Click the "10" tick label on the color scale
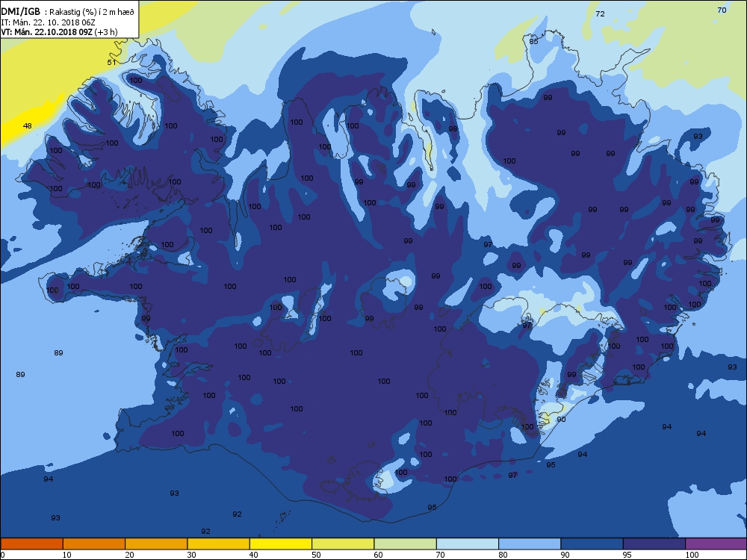 click(x=66, y=555)
